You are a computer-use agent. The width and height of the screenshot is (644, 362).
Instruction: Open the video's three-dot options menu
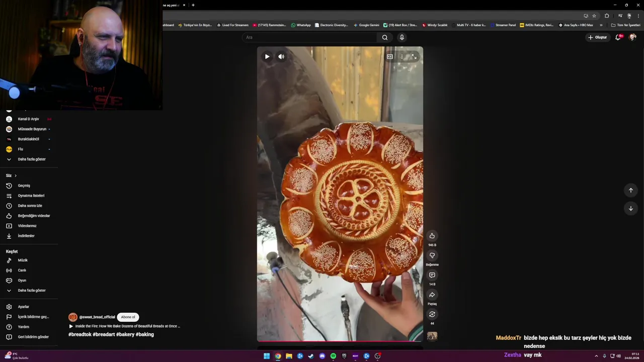pyautogui.click(x=401, y=57)
